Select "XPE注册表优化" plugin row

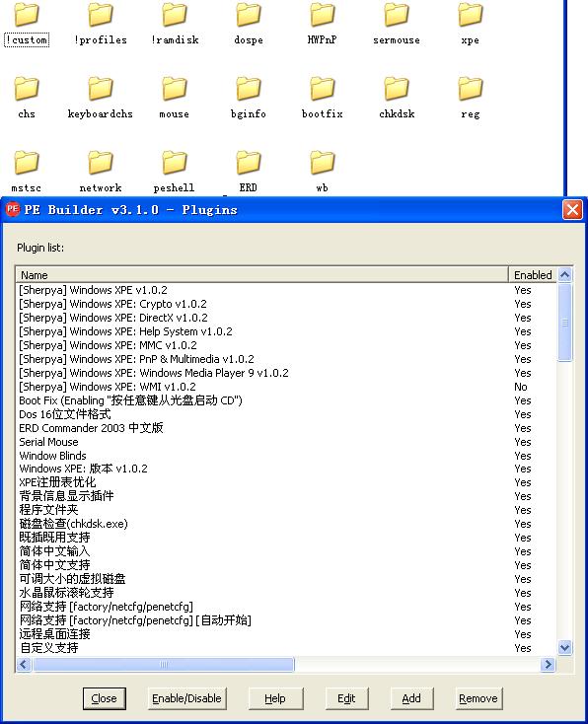point(286,482)
